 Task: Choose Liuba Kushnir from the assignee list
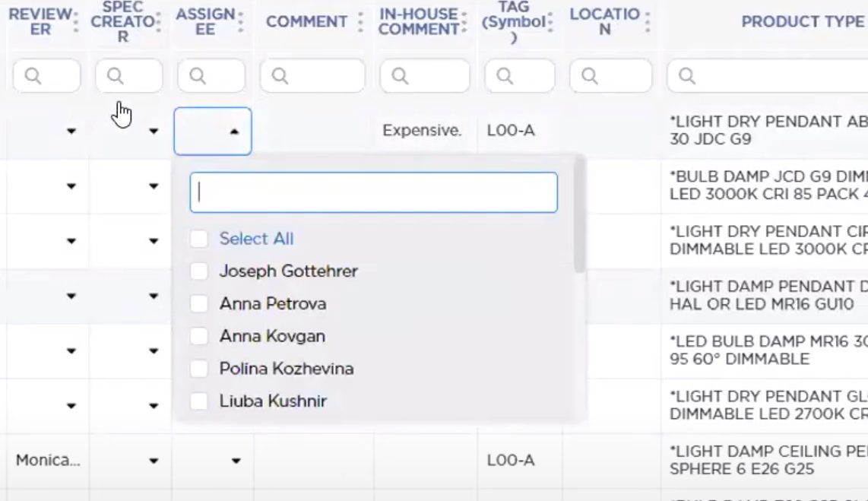point(272,401)
